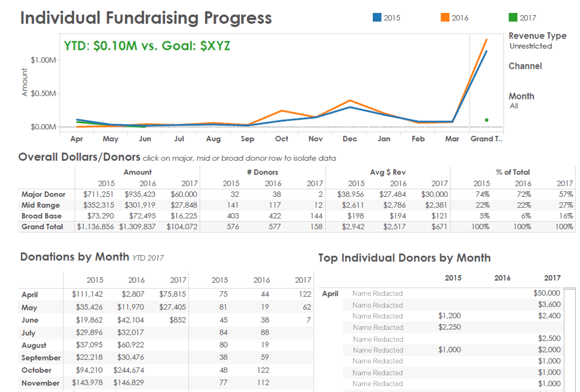This screenshot has height=392, width=580.
Task: Click the blue 2015 legend swatch
Action: [x=377, y=17]
